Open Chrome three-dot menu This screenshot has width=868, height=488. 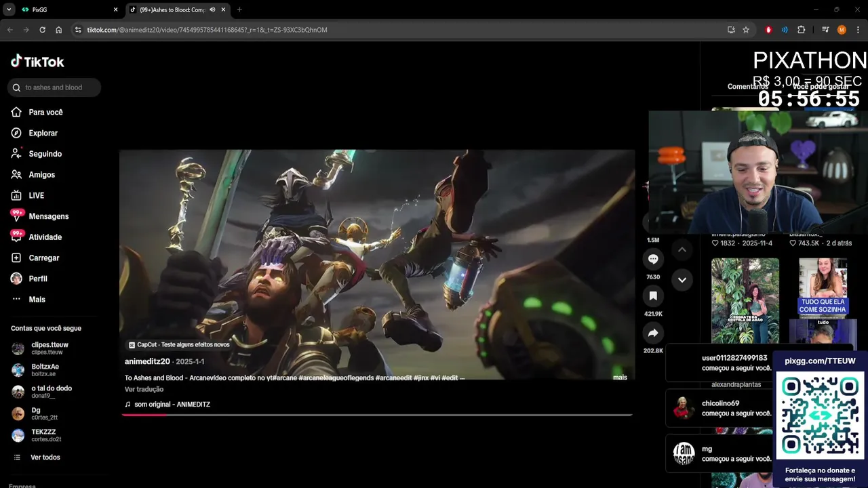tap(858, 30)
